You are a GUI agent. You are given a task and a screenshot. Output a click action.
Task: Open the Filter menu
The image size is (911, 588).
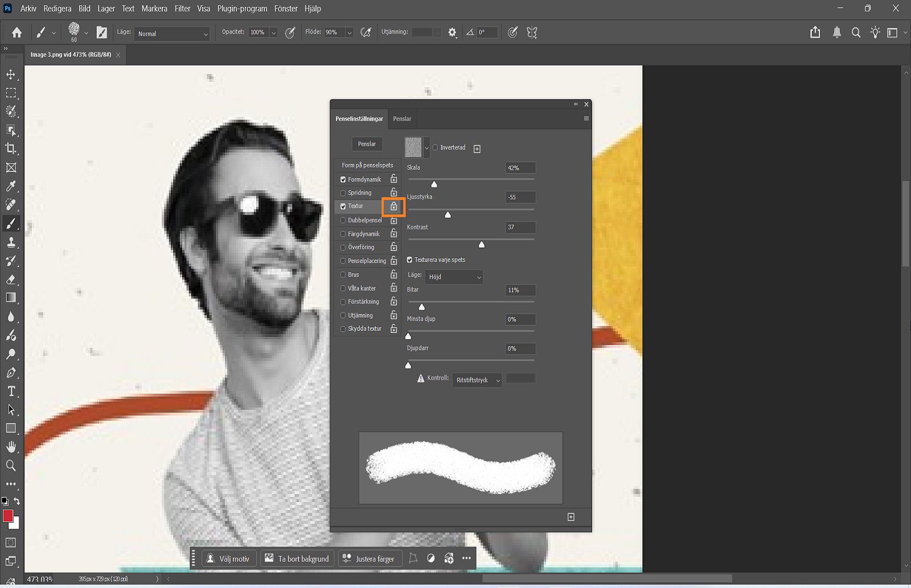pos(182,9)
